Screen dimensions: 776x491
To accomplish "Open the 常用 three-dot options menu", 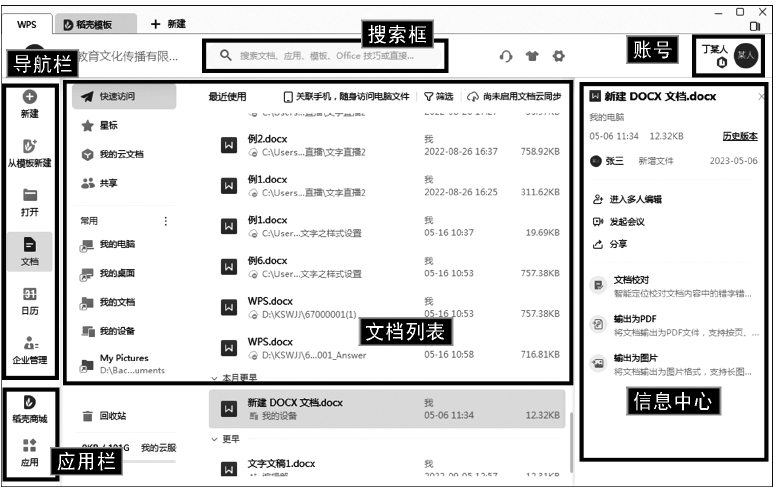I will [x=166, y=221].
